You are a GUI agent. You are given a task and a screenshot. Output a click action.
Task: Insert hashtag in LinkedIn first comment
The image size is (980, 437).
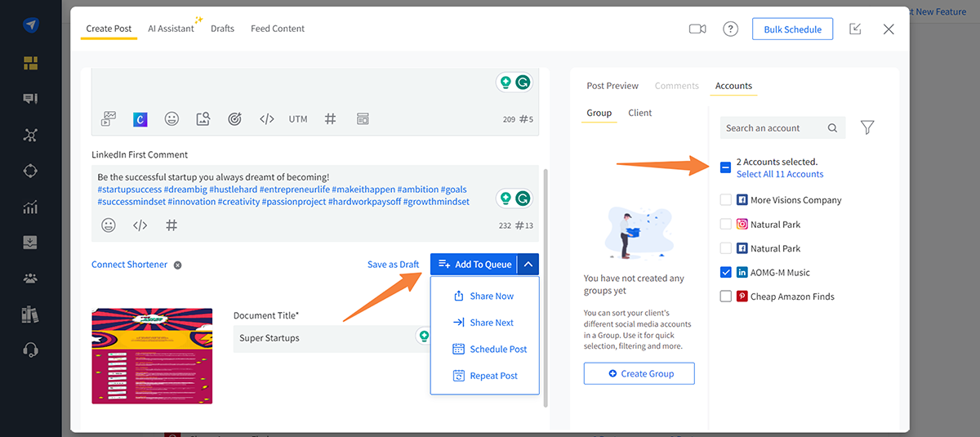point(171,225)
